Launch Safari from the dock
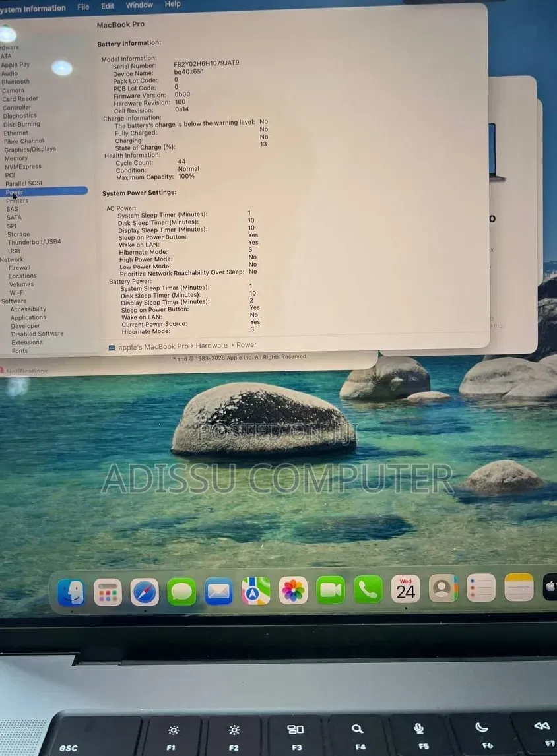This screenshot has height=756, width=557. click(x=145, y=592)
